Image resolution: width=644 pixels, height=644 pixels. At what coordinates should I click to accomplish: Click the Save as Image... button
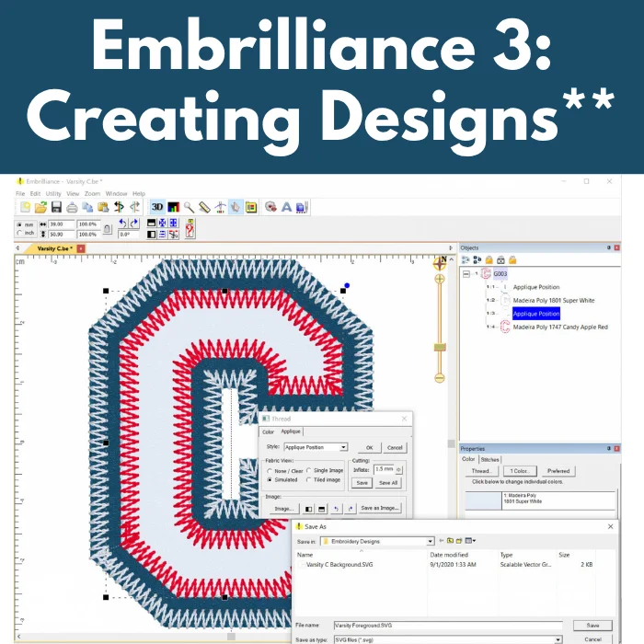pos(379,508)
